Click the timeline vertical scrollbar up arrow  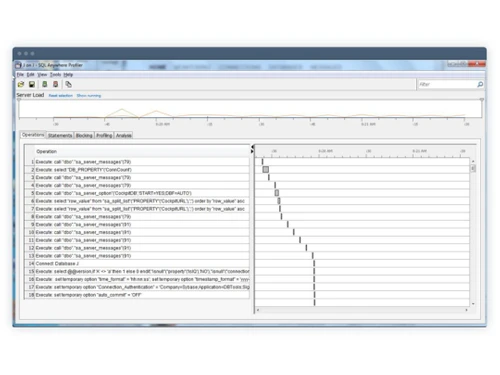[x=473, y=161]
